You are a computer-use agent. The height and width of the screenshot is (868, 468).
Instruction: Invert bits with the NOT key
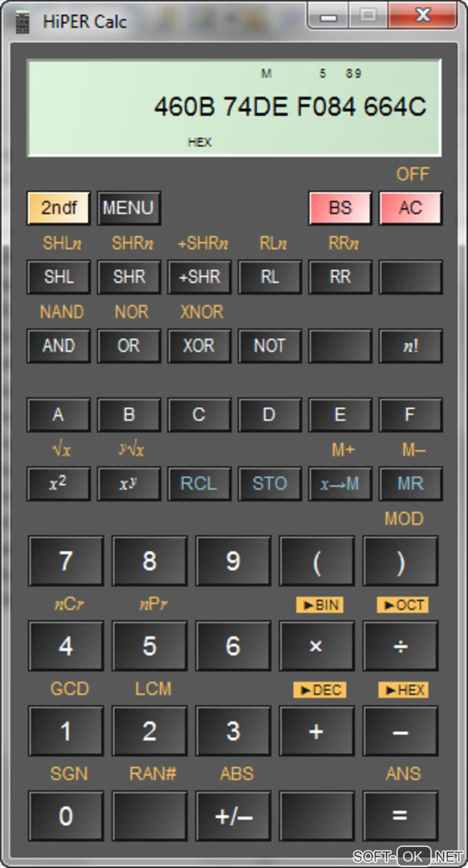click(x=270, y=346)
